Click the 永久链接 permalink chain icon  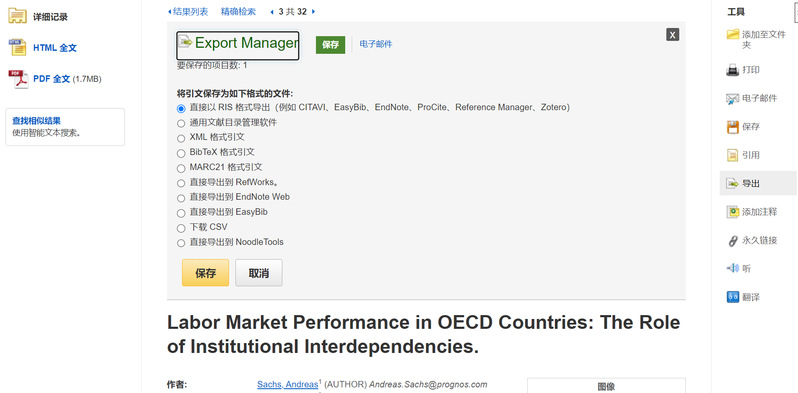(732, 240)
